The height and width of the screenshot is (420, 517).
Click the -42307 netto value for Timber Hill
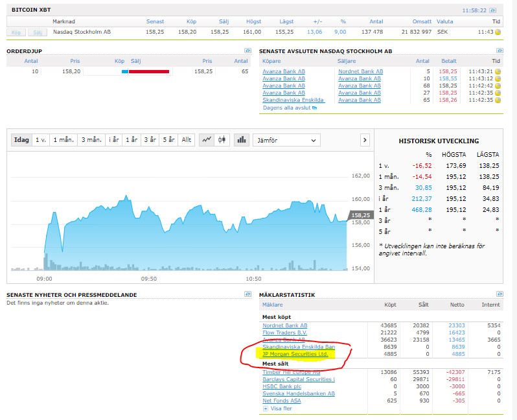tap(455, 372)
